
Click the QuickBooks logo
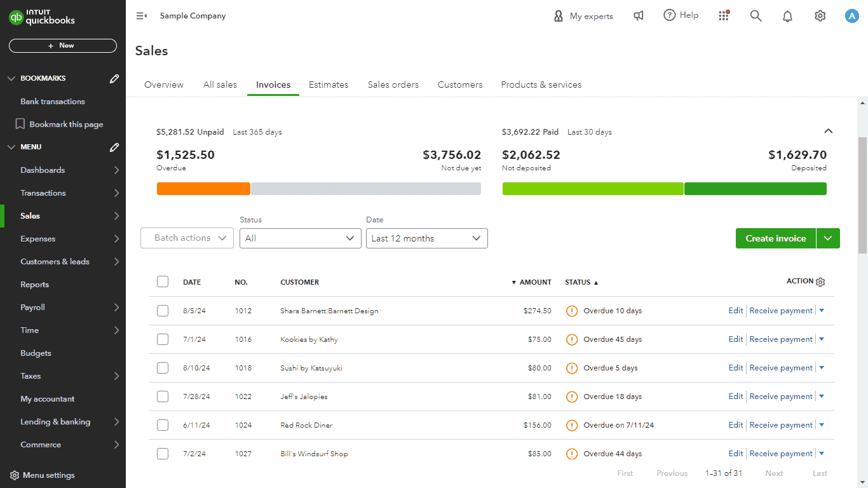tap(42, 17)
